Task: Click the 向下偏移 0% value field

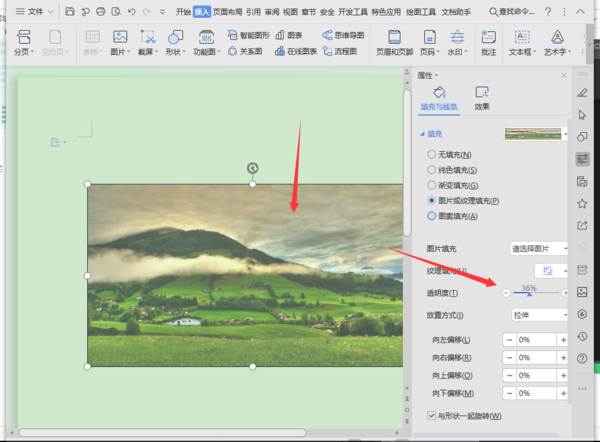Action: (x=536, y=393)
